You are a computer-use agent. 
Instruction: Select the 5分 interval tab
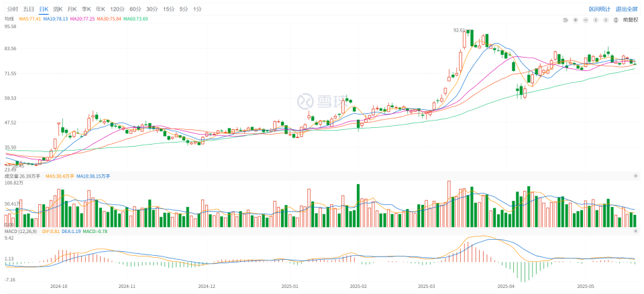click(x=183, y=9)
